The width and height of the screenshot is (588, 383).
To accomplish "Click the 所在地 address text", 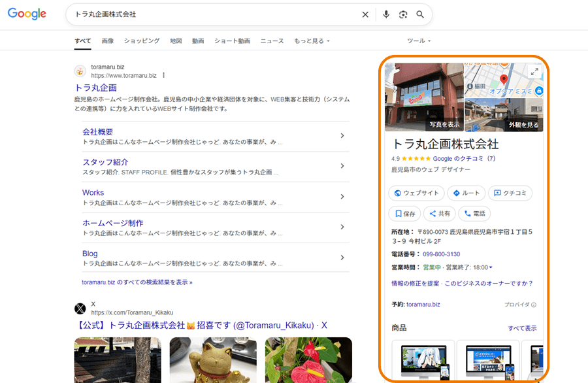I will 462,237.
